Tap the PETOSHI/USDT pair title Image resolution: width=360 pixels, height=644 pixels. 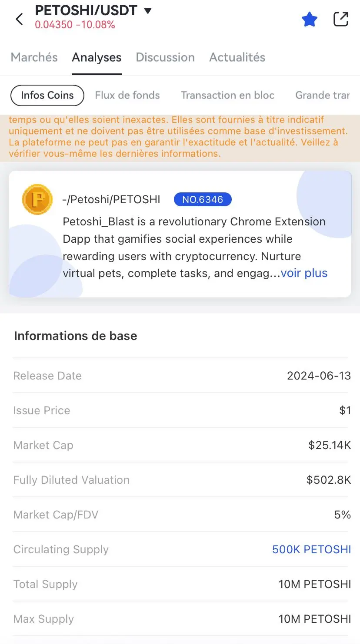pyautogui.click(x=86, y=10)
